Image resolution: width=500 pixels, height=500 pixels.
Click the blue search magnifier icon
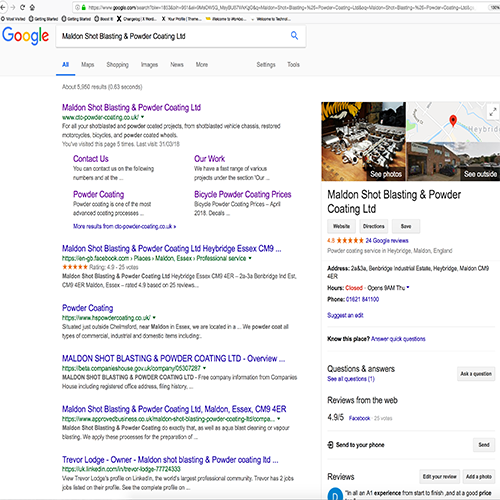point(294,35)
